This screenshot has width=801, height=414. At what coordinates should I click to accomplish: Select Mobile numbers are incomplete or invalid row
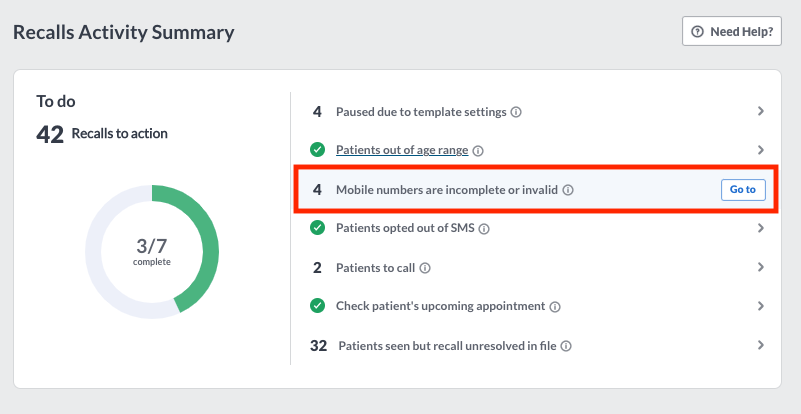536,189
